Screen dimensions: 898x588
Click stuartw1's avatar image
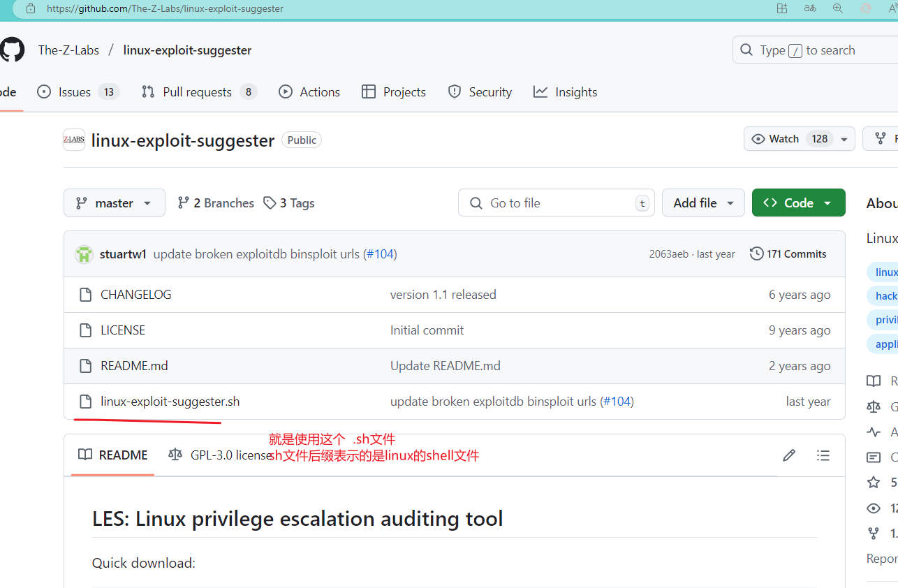84,254
